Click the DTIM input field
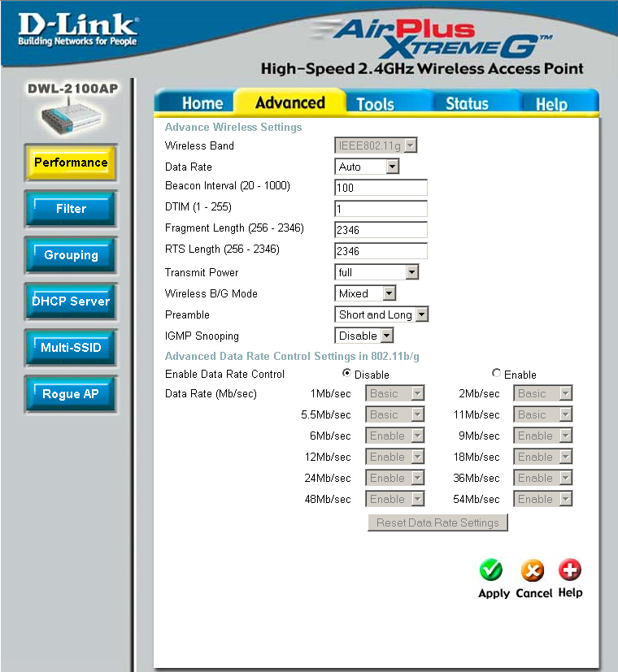Image resolution: width=618 pixels, height=672 pixels. 381,209
